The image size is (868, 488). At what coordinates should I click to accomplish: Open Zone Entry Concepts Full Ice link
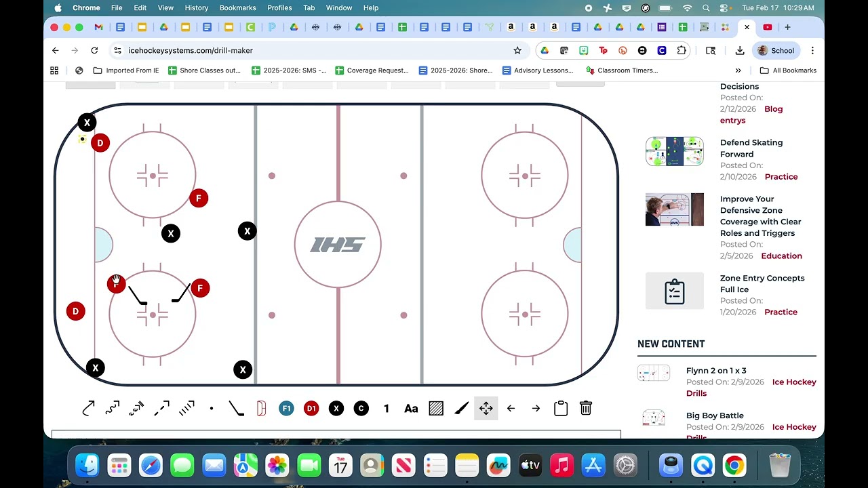coord(762,284)
